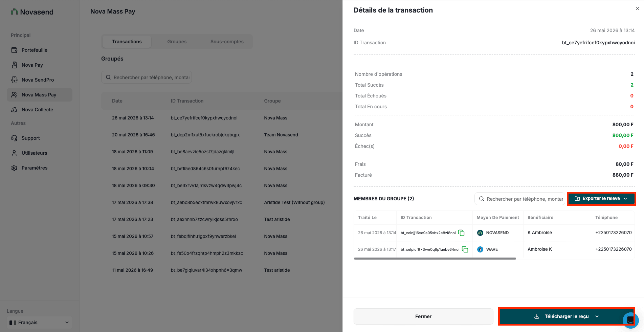Switch to the Sous-comptes tab
The height and width of the screenshot is (332, 644).
pos(227,42)
